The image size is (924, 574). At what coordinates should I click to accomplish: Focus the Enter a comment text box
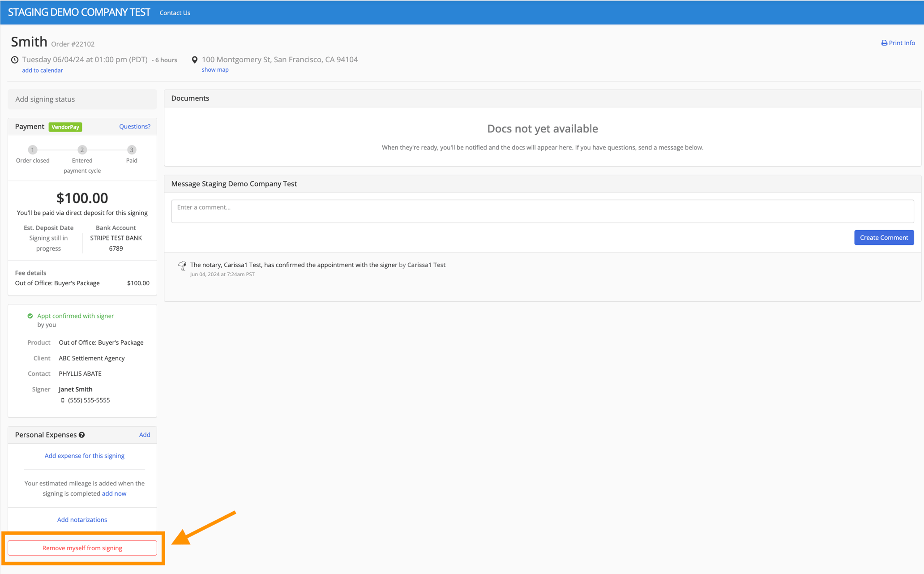click(x=543, y=211)
